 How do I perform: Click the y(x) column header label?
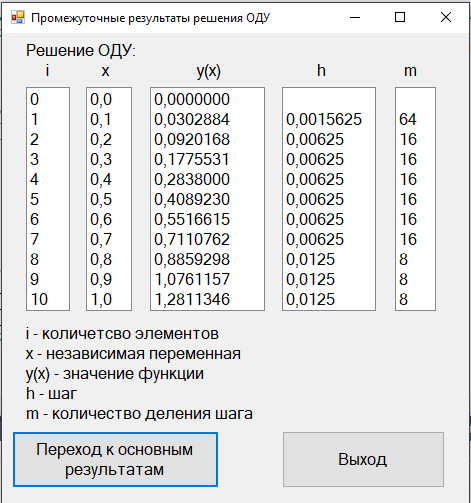point(209,71)
